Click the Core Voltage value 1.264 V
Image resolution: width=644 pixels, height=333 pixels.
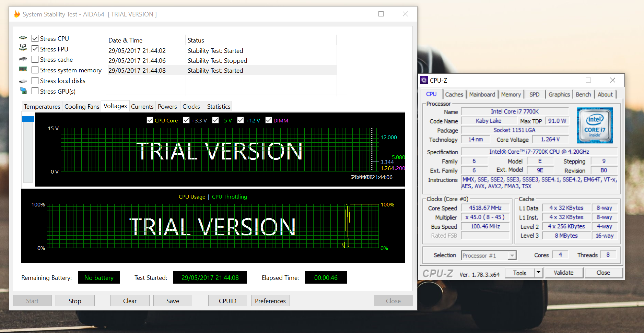(550, 139)
